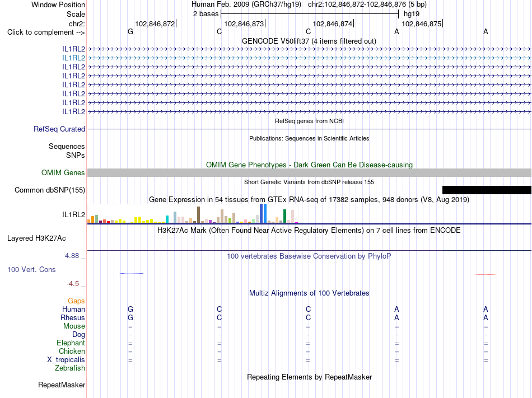Click the dark green GTEx expression bar
Viewport: 532px width, 398px height.
284,216
